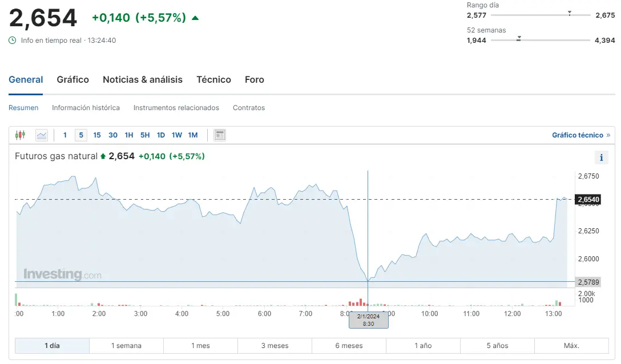Open the Técnico tab

(213, 80)
